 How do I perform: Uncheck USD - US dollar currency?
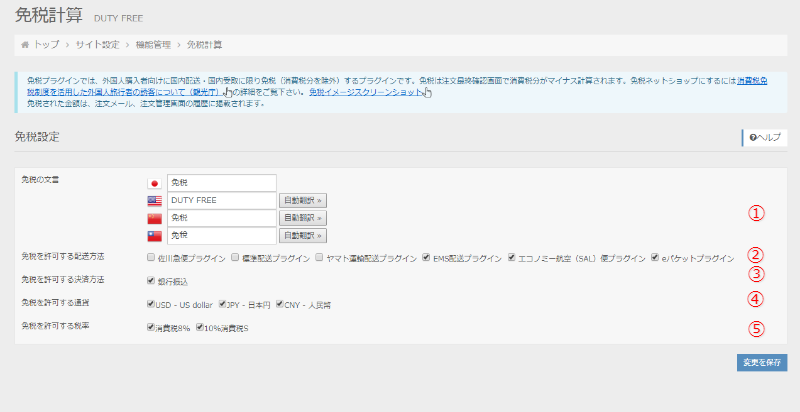click(150, 304)
